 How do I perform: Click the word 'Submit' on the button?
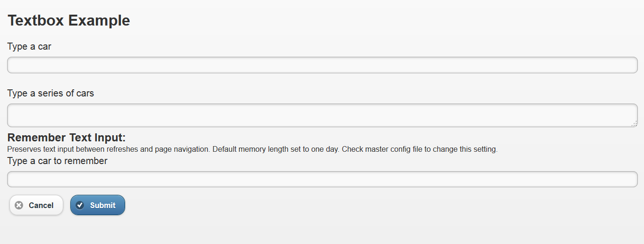tap(103, 205)
